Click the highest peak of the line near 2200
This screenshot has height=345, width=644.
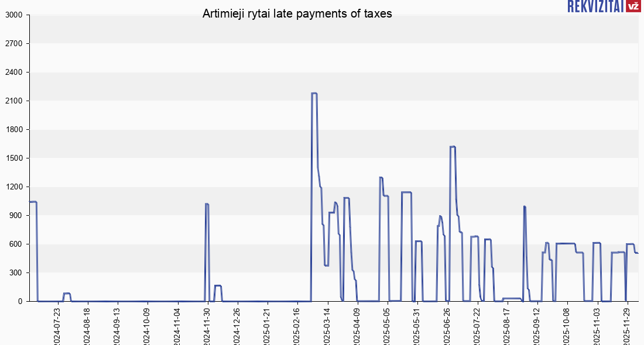pos(314,94)
